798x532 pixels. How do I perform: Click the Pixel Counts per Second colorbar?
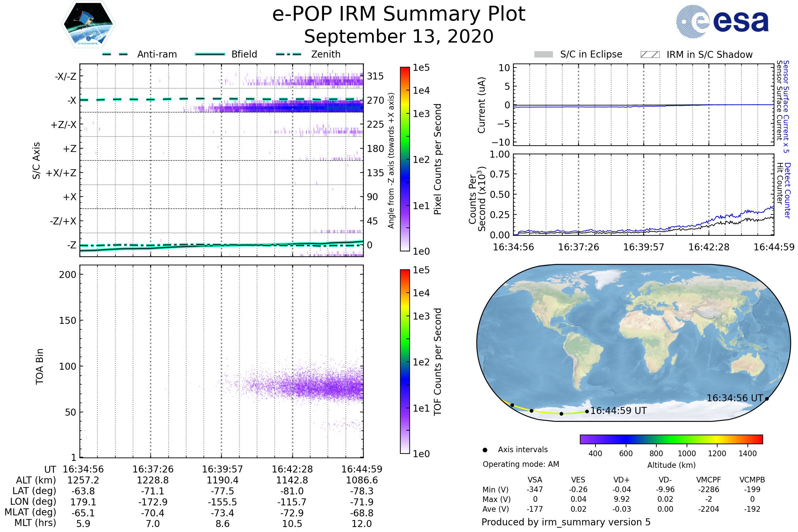click(x=405, y=159)
